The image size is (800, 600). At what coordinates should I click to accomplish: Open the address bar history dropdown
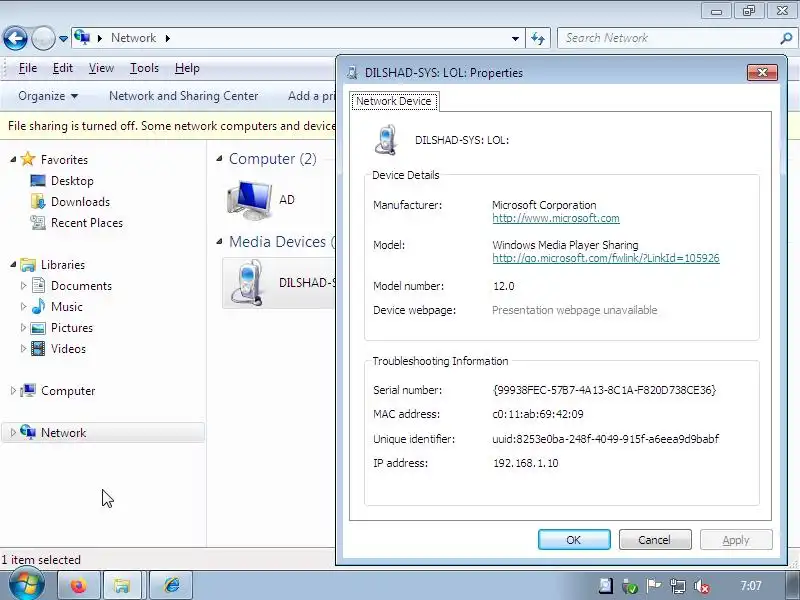515,38
